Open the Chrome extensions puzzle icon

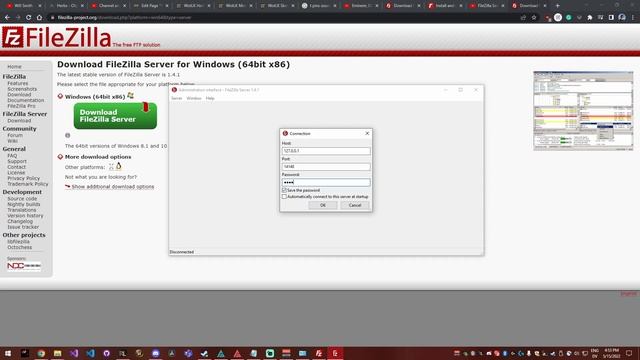(x=590, y=18)
